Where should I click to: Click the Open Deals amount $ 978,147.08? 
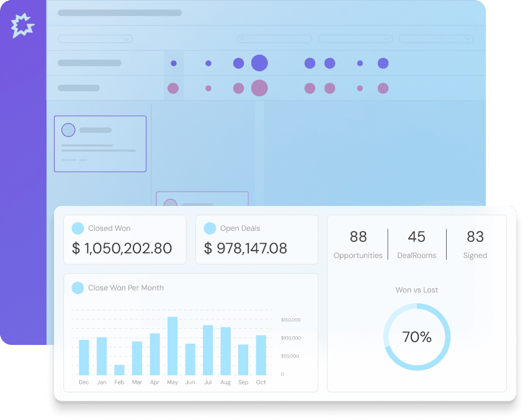[x=246, y=248]
